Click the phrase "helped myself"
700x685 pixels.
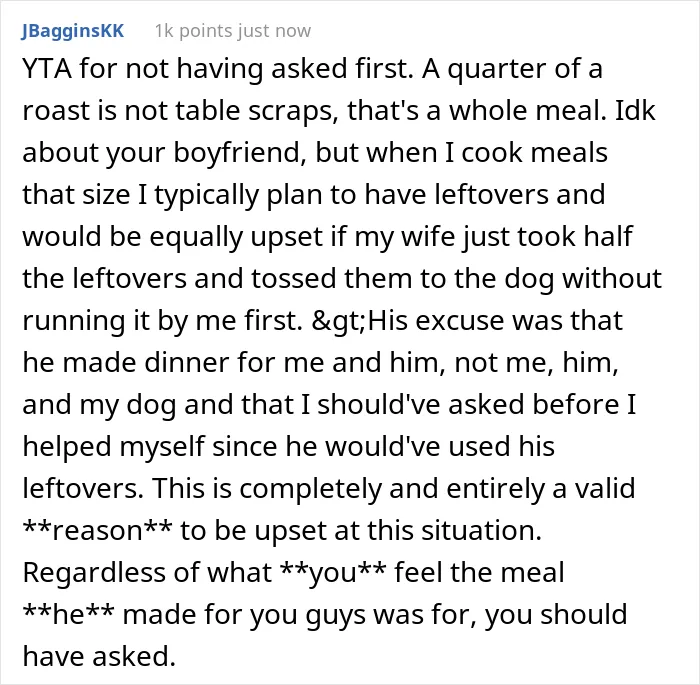point(114,447)
